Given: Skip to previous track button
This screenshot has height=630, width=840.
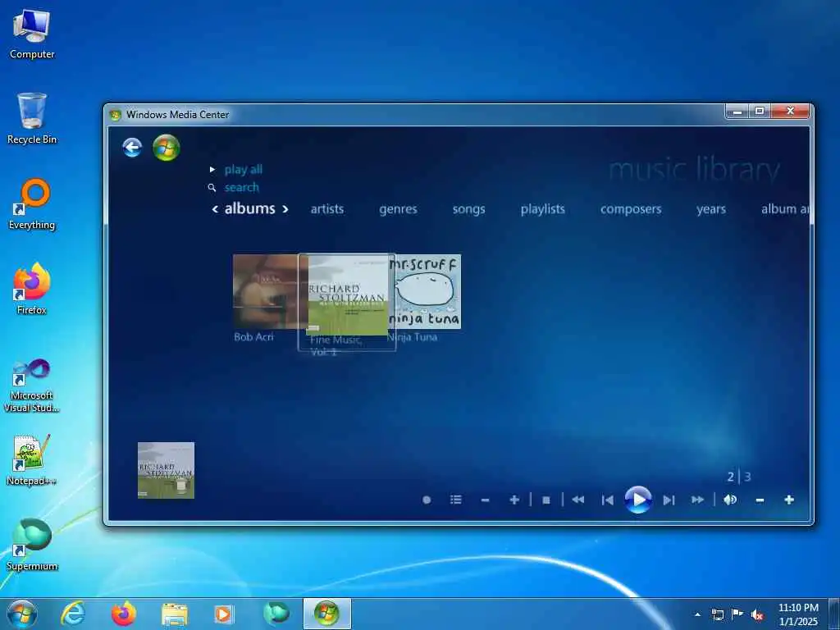Looking at the screenshot, I should pos(608,500).
